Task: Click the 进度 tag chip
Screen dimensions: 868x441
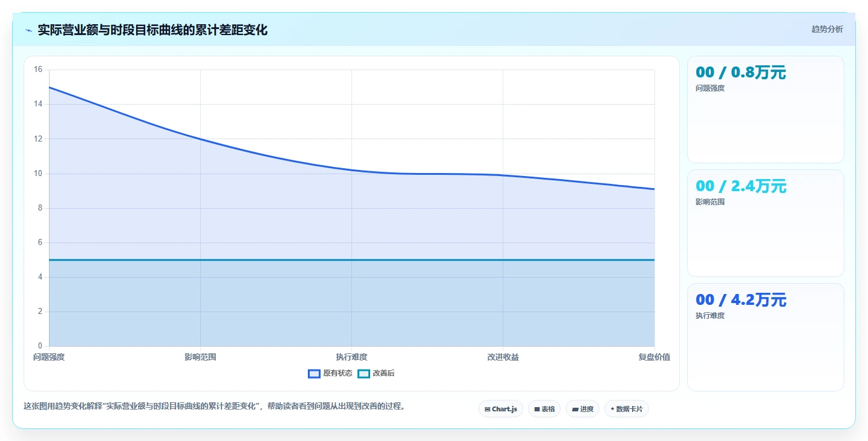Action: [582, 409]
